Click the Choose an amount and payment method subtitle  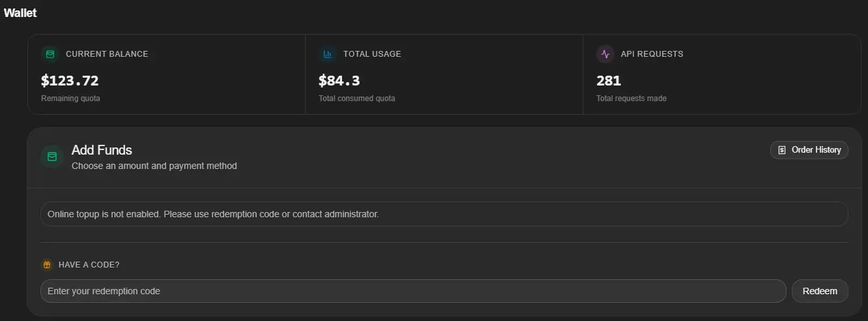pos(154,166)
